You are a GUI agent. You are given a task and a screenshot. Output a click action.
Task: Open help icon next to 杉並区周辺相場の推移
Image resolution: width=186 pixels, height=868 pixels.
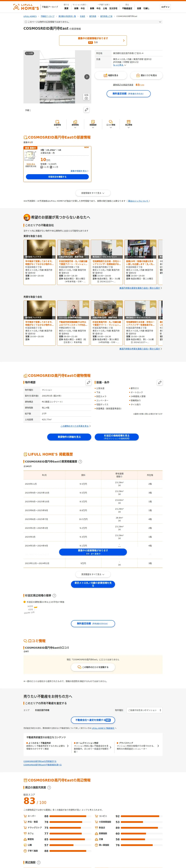54,595
